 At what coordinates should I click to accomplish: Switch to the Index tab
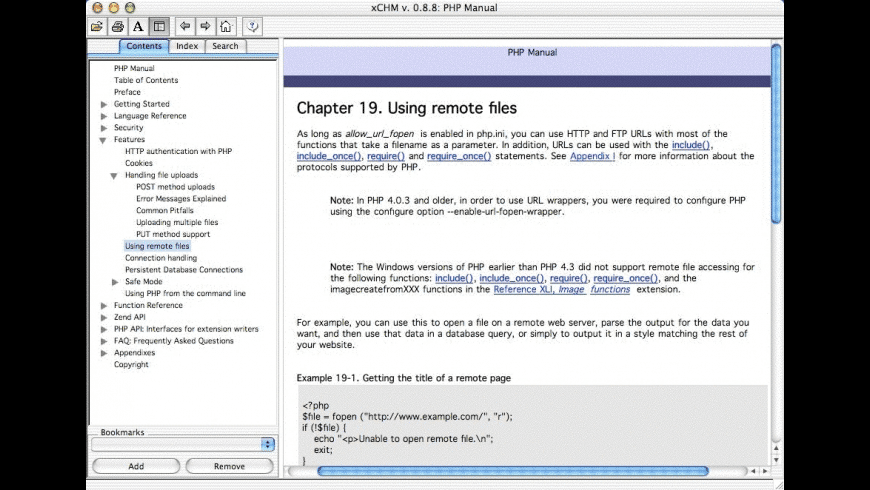coord(187,46)
